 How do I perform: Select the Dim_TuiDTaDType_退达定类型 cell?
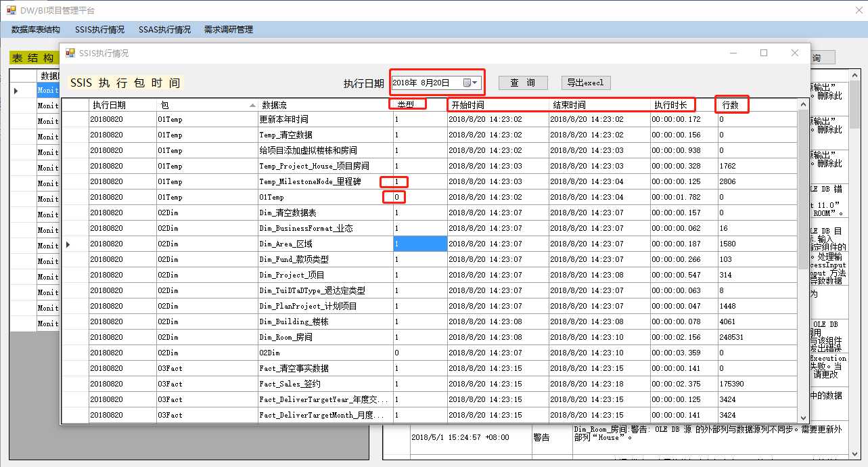coord(325,290)
